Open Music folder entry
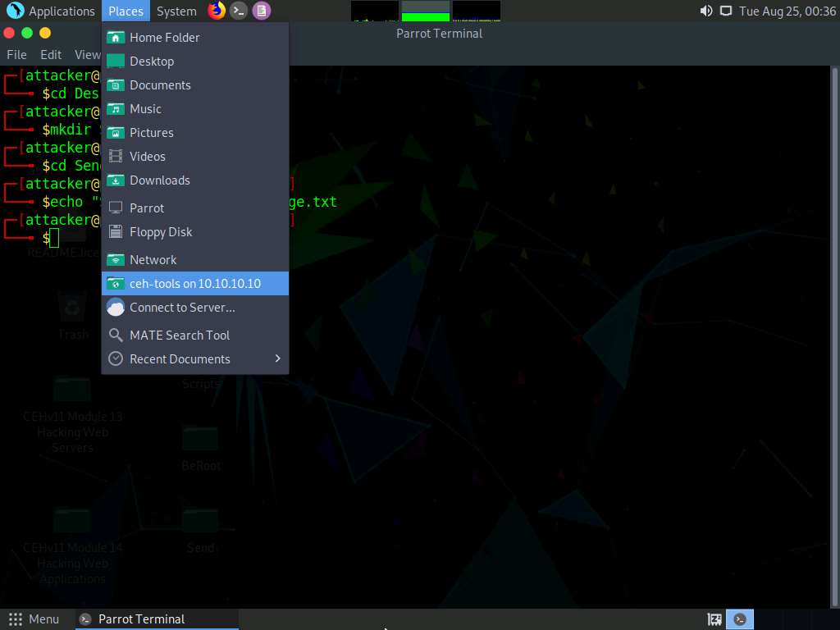 [195, 109]
